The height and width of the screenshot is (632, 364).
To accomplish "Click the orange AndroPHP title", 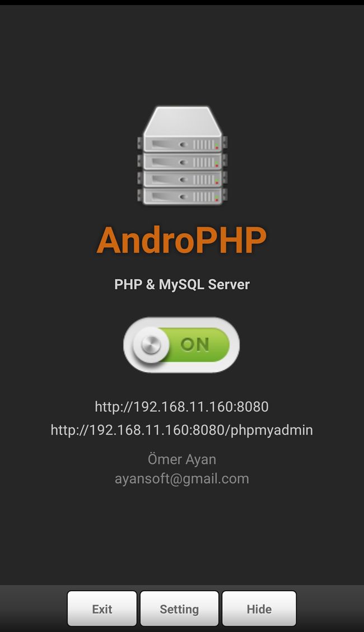I will coord(181,240).
